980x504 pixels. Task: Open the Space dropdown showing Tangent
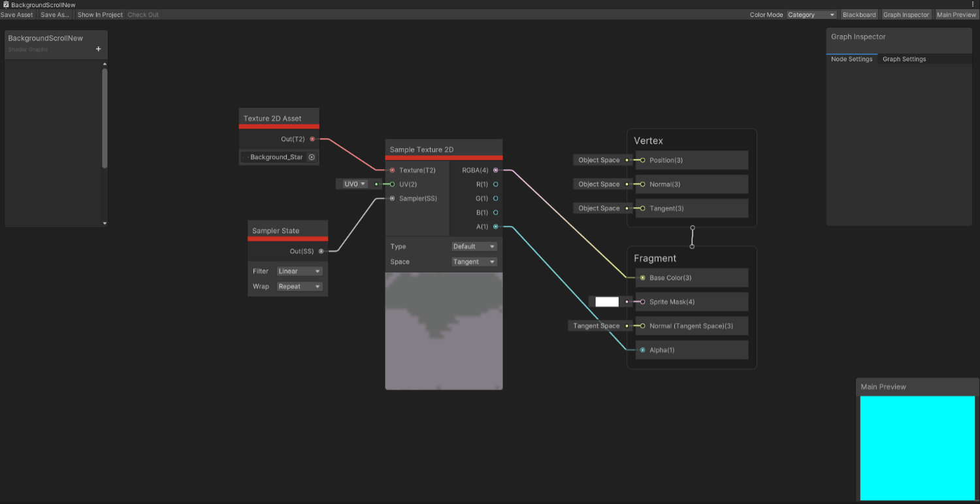(x=474, y=262)
